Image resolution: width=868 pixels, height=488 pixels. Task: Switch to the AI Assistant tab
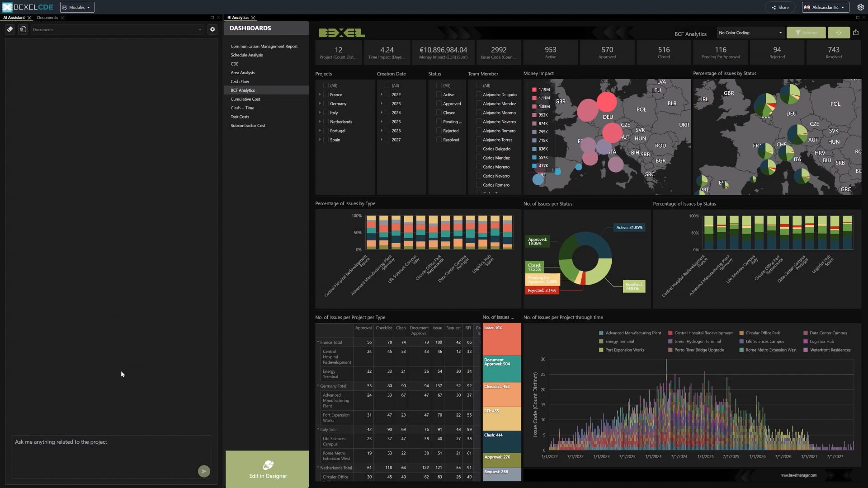[x=14, y=18]
